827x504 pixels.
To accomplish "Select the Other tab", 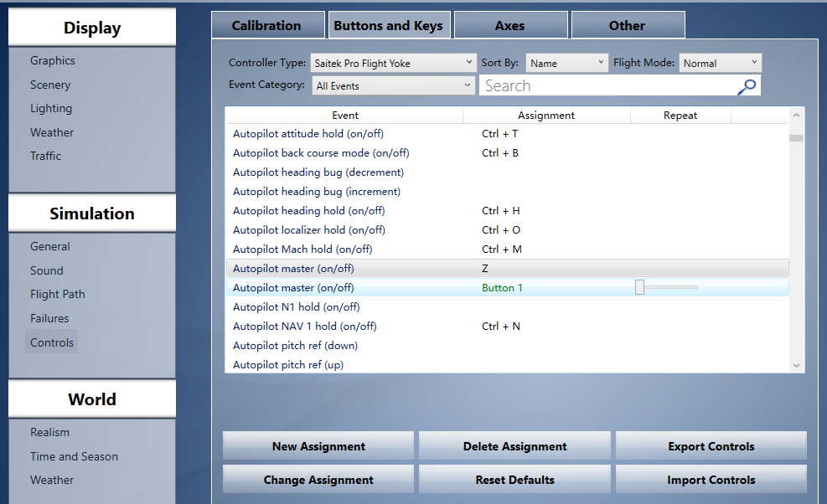I will [627, 25].
